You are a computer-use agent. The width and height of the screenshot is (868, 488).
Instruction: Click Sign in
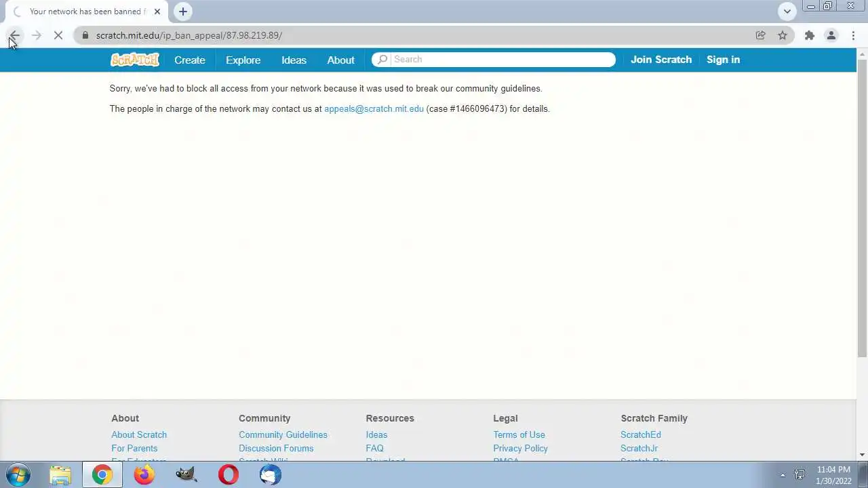click(x=723, y=60)
